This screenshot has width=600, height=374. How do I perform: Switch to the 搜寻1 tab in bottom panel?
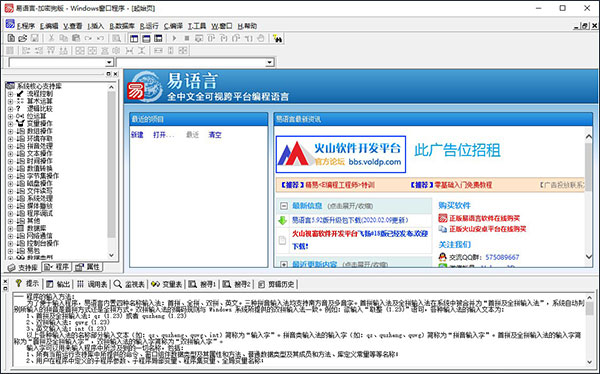pos(203,284)
